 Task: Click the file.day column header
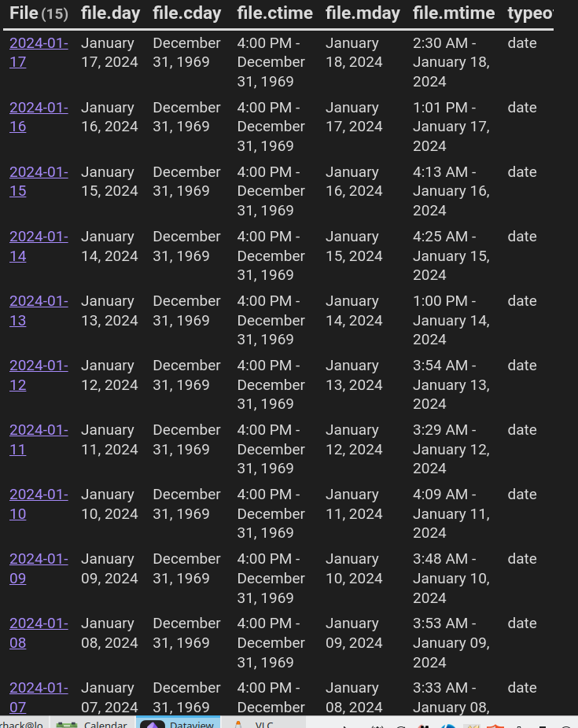tap(110, 13)
